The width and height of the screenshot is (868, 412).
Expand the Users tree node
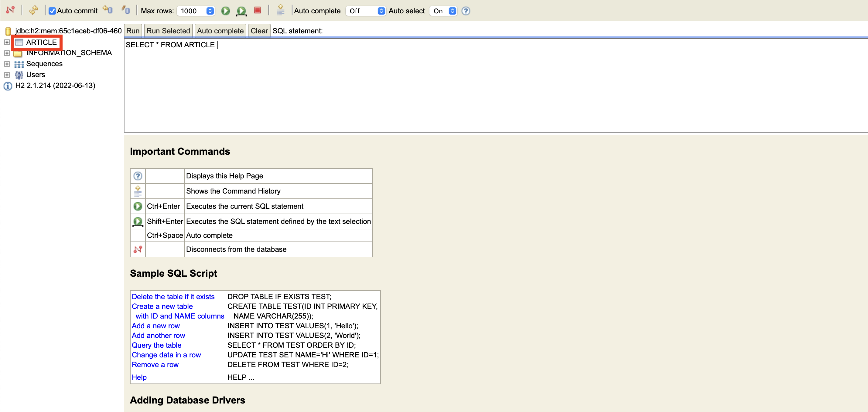(x=7, y=74)
